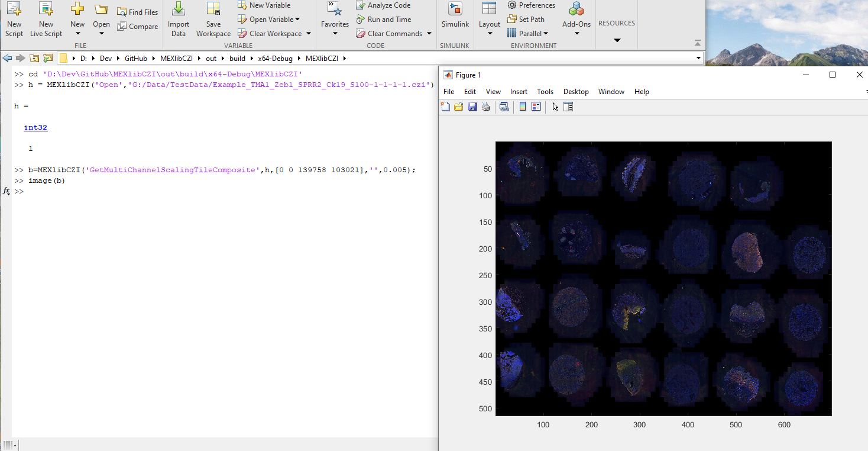868x451 pixels.
Task: Click Analyze Code
Action: (383, 5)
